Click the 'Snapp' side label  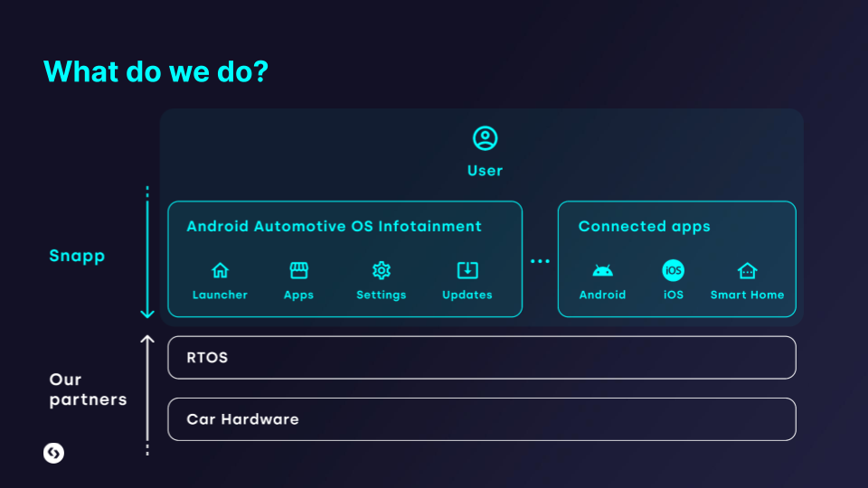77,256
